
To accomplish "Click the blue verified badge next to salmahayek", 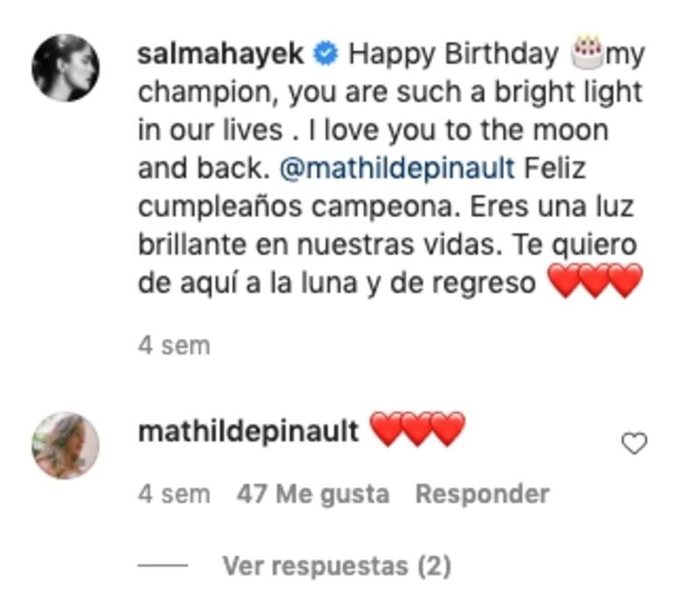I will (325, 53).
